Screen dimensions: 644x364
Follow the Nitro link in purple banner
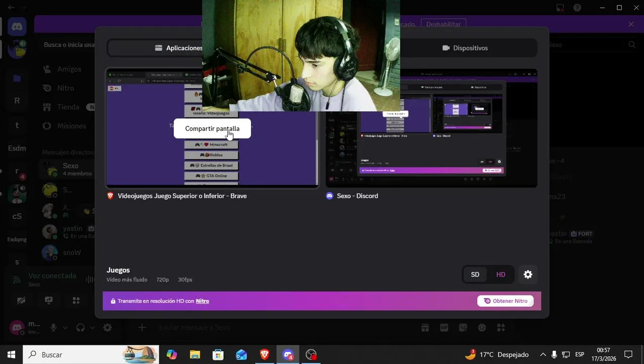203,301
